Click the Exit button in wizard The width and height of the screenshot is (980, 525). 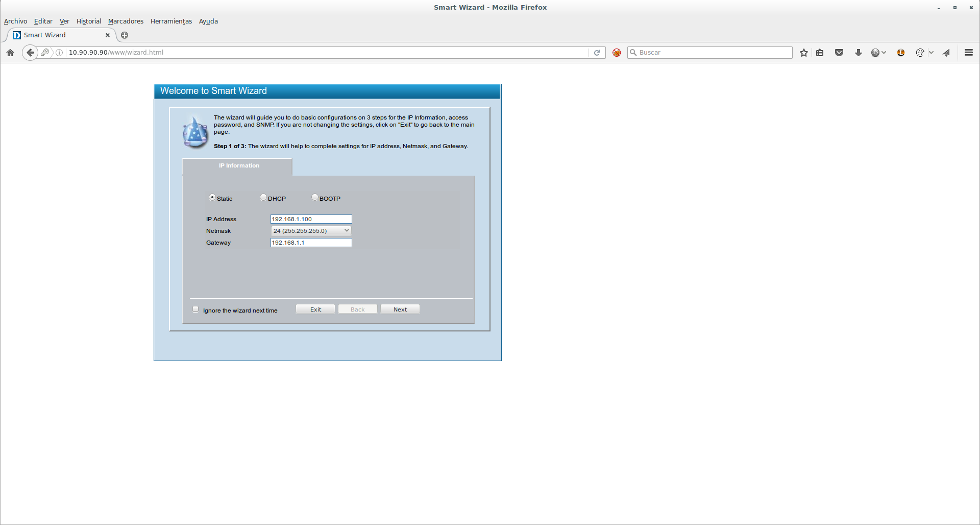pos(315,309)
